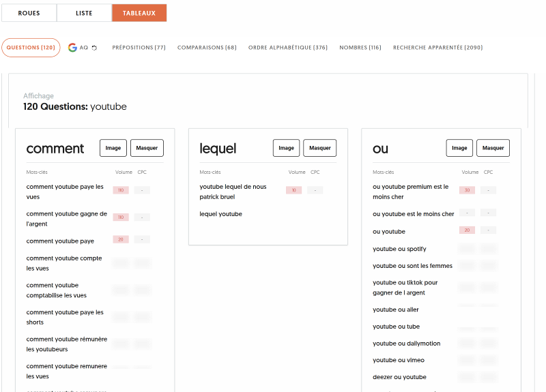546x392 pixels.
Task: Click Masquer button in comment card
Action: [x=147, y=148]
